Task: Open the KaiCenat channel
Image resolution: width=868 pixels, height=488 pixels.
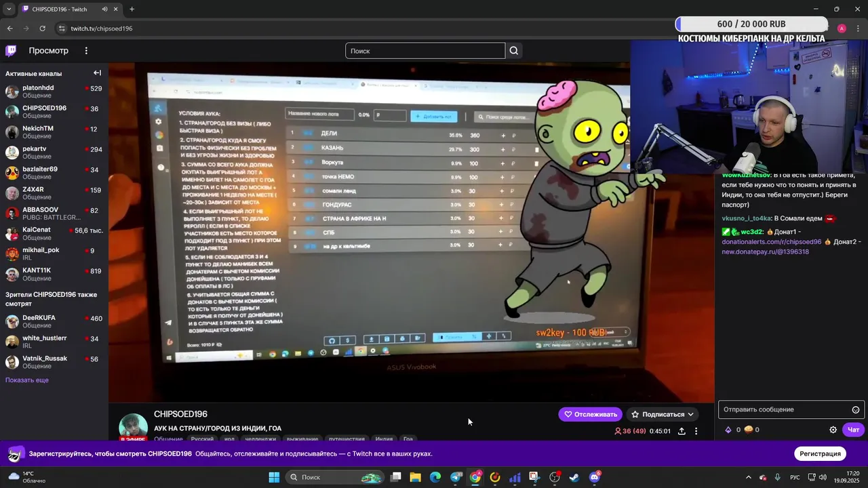Action: point(54,234)
